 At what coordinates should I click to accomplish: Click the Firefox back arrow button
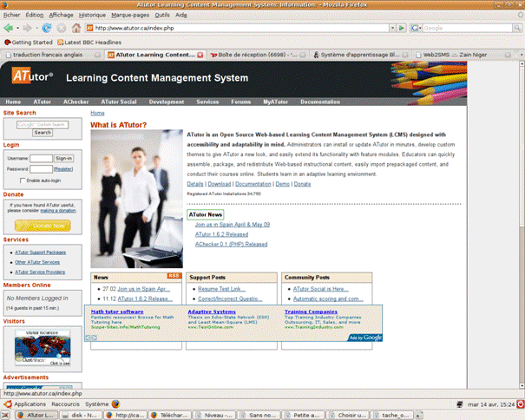click(x=9, y=28)
